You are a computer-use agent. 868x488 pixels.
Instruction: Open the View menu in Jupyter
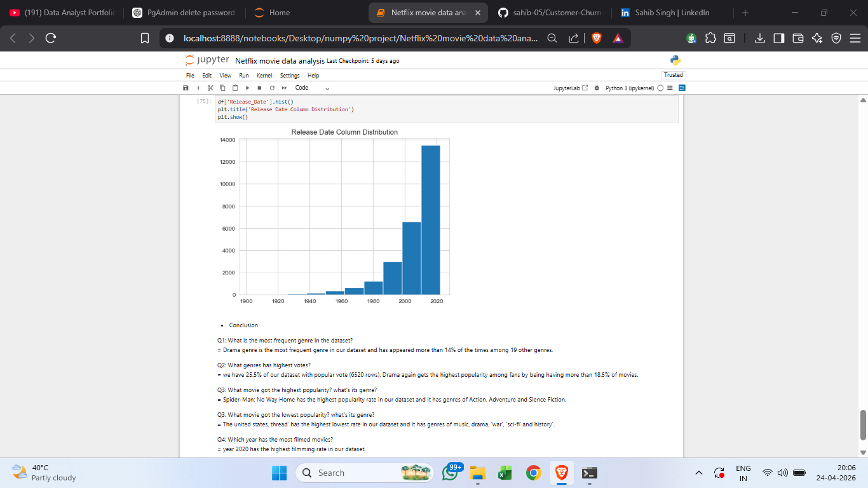(225, 76)
